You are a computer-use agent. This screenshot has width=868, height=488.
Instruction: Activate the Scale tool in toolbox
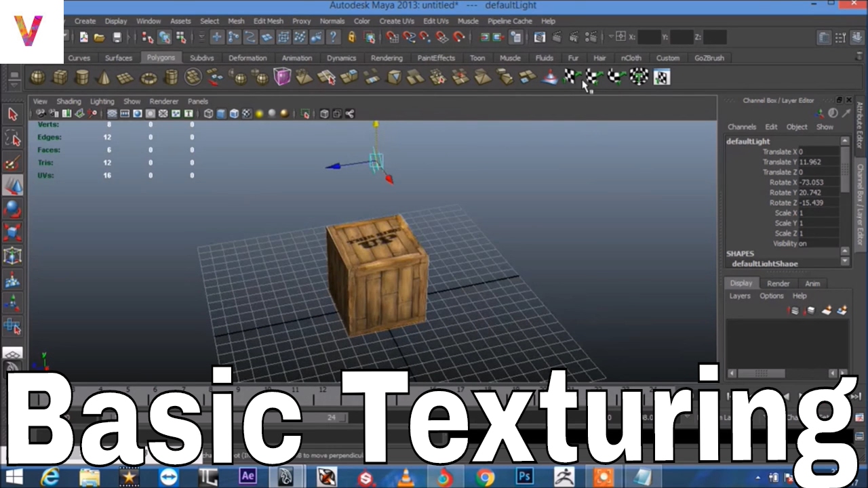tap(13, 232)
